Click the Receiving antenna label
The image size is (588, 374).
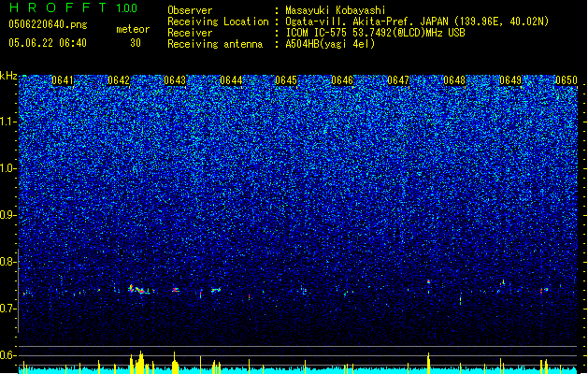click(215, 44)
